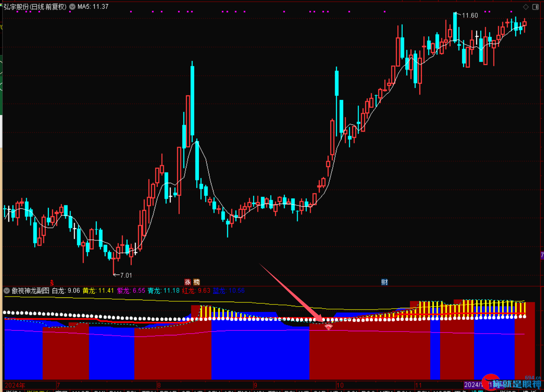Image resolution: width=544 pixels, height=392 pixels.
Task: Select the 黄龙: 11.41 value
Action: (98, 291)
